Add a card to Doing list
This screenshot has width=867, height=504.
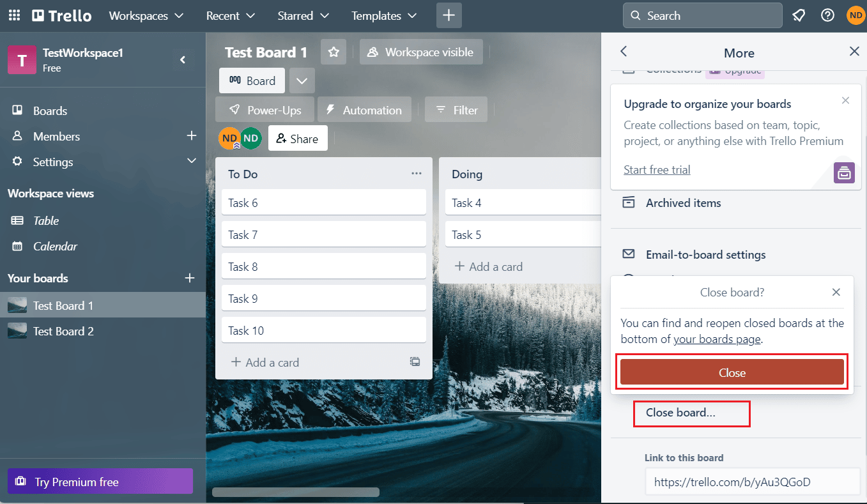488,266
